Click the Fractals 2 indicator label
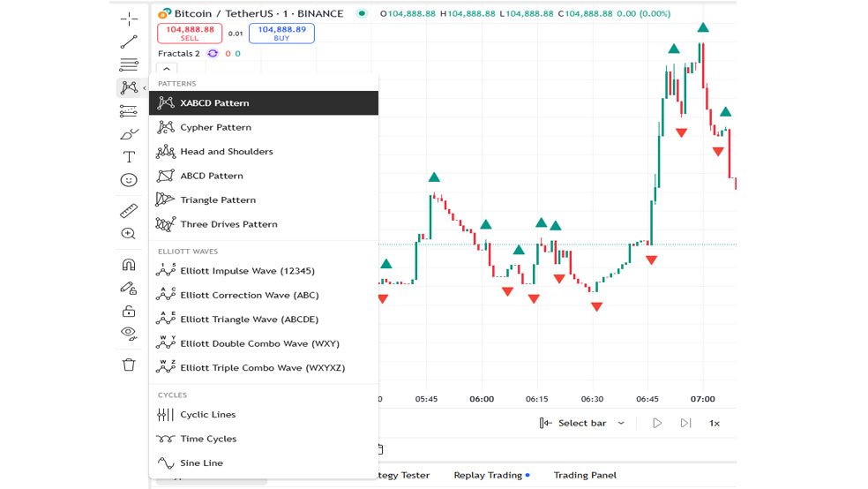The width and height of the screenshot is (868, 489). tap(179, 54)
